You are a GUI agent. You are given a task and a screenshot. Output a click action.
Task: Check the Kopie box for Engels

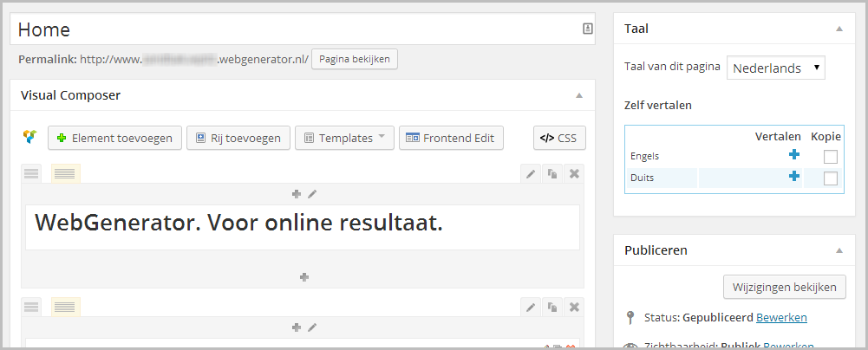[x=831, y=157]
